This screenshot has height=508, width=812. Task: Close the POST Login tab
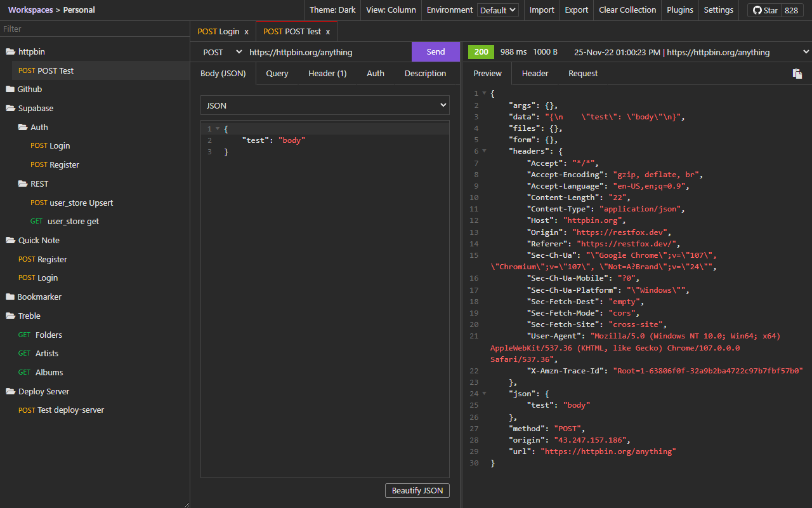[x=246, y=32]
